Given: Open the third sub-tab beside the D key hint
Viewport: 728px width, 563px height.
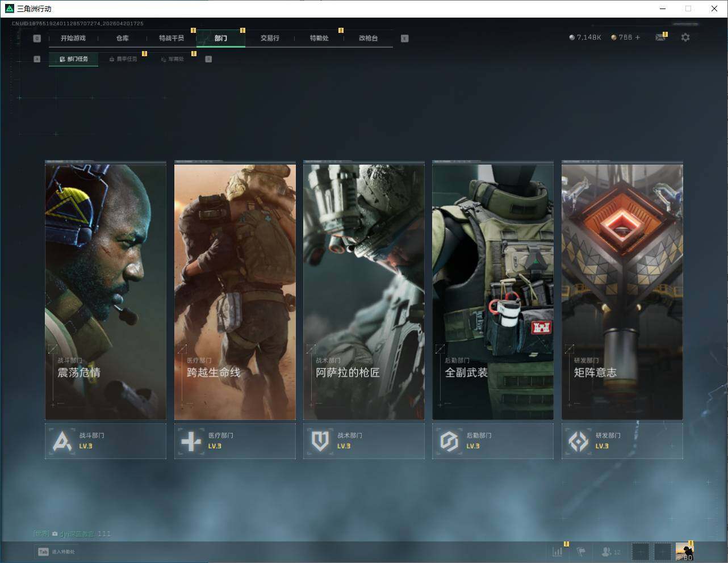Looking at the screenshot, I should point(172,59).
